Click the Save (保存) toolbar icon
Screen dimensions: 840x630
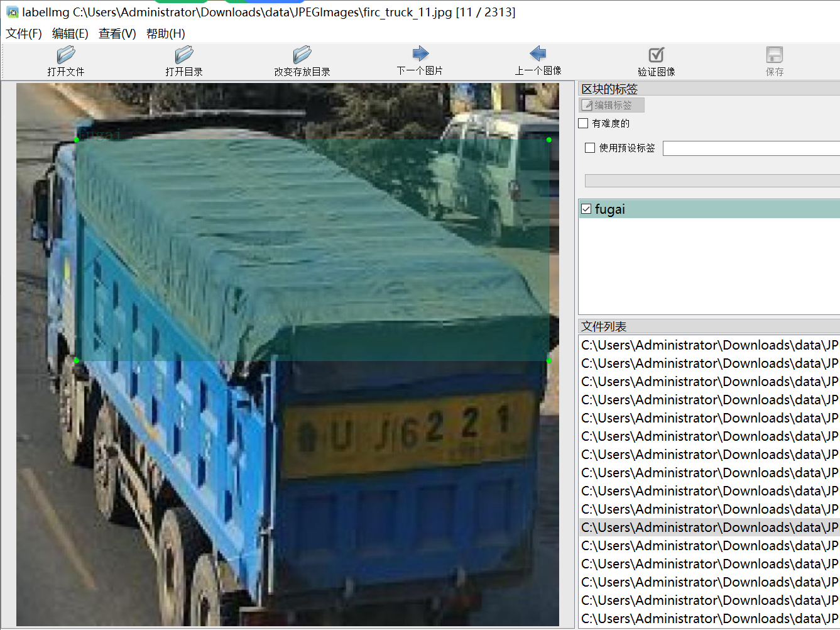[x=775, y=55]
